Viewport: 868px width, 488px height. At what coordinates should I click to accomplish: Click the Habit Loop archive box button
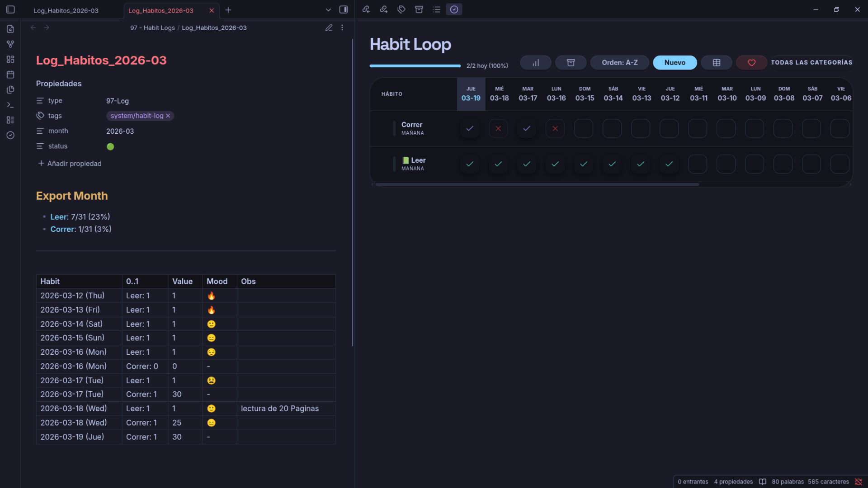coord(571,63)
